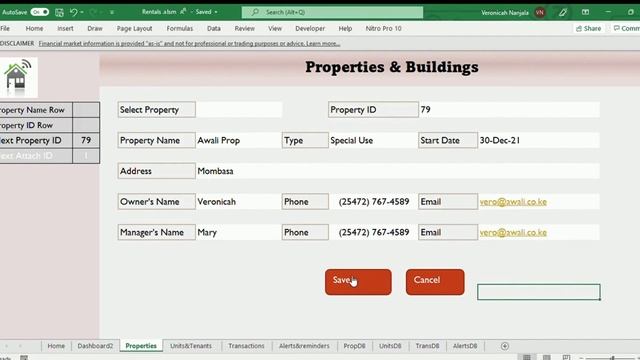Open the View ribbon tab

point(275,29)
